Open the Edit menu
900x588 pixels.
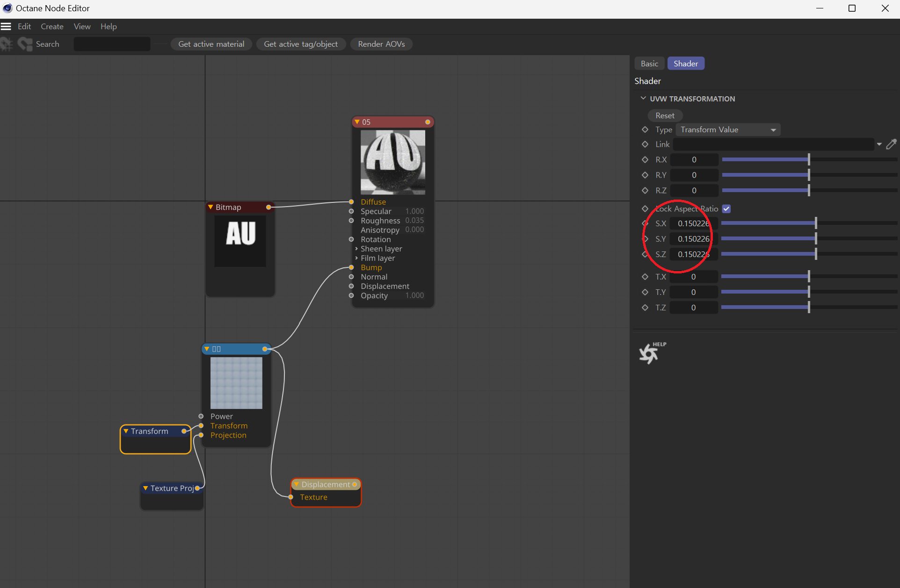pyautogui.click(x=24, y=26)
